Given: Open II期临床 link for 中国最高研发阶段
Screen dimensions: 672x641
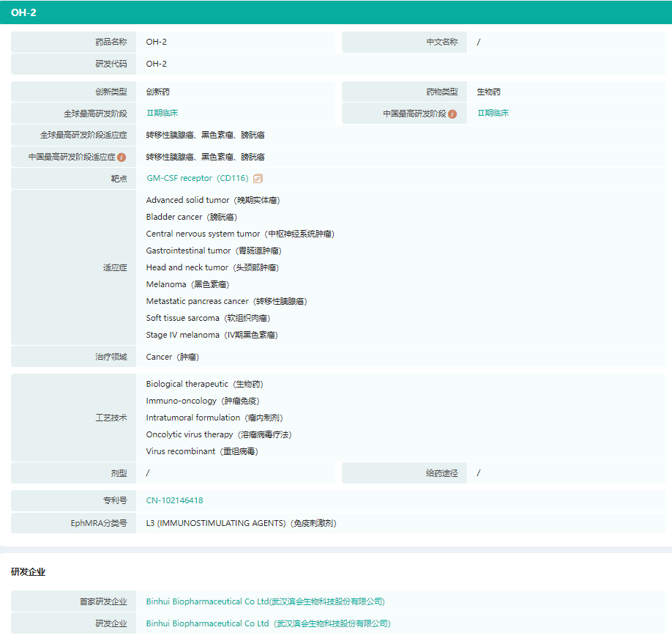Looking at the screenshot, I should pos(493,114).
